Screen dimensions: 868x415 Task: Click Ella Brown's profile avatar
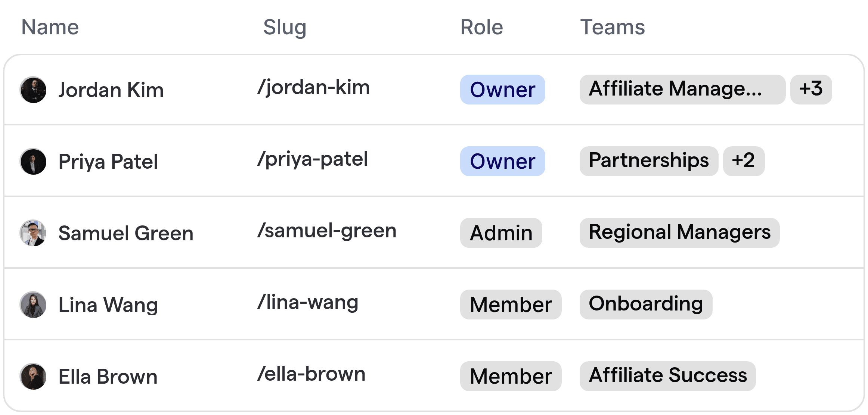click(x=33, y=376)
